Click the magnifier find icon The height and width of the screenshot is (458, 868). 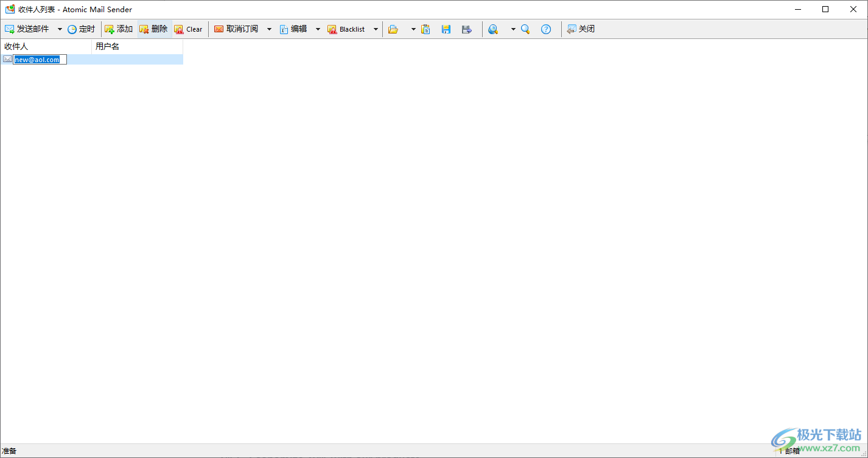[x=525, y=29]
